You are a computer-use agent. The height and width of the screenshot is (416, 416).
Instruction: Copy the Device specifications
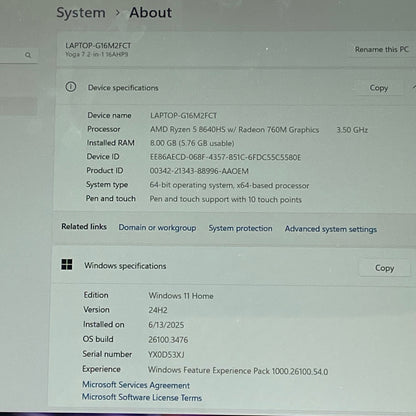click(378, 88)
